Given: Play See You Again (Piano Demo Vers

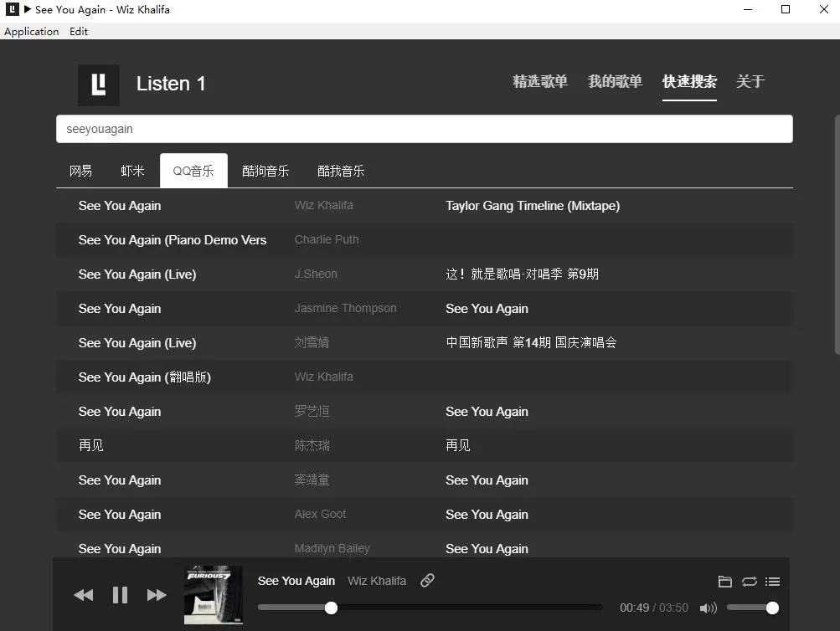Looking at the screenshot, I should click(x=173, y=240).
